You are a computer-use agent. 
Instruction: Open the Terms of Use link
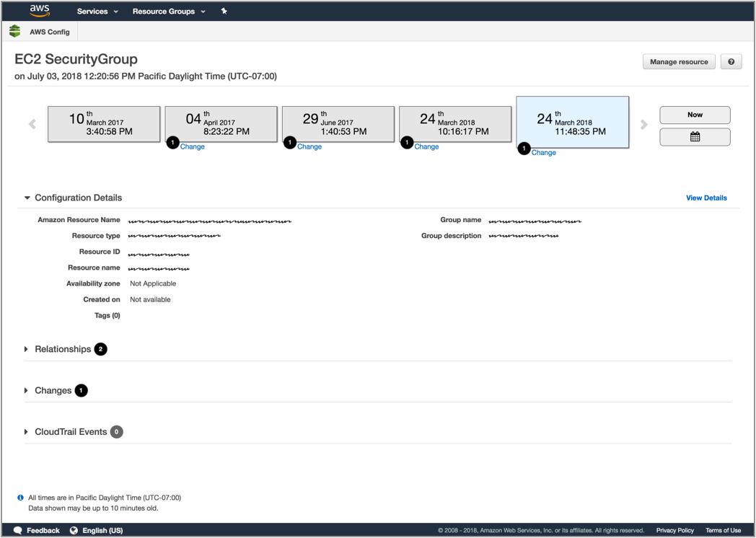point(724,530)
